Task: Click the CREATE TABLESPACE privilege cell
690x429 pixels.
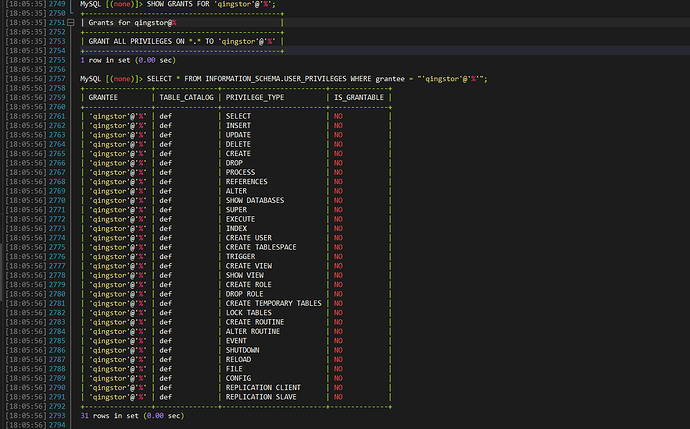Action: [261, 247]
